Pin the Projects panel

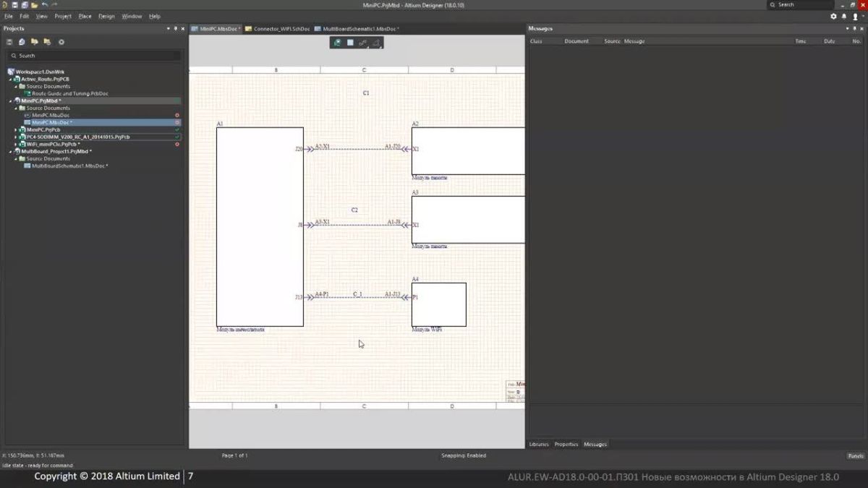(177, 28)
